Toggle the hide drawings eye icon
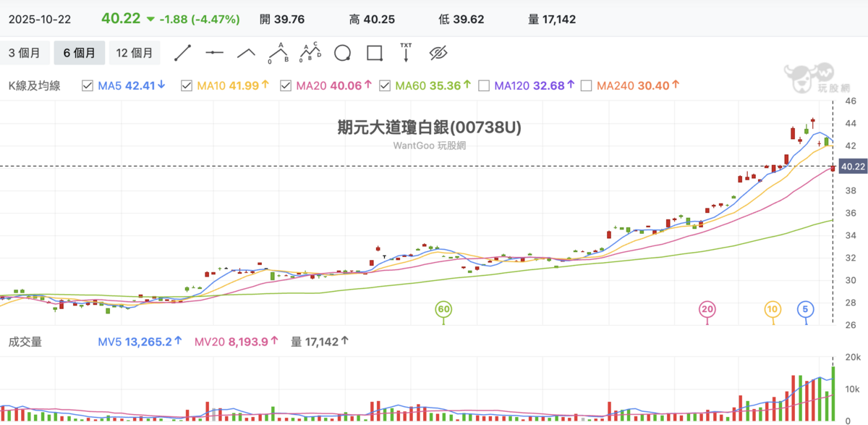Screen dimensions: 868x425 point(438,53)
